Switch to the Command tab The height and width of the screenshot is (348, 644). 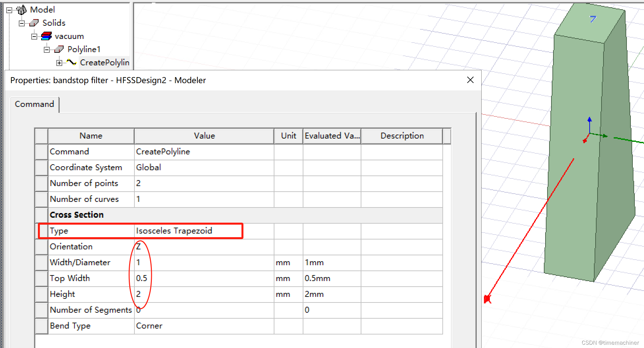[x=34, y=104]
